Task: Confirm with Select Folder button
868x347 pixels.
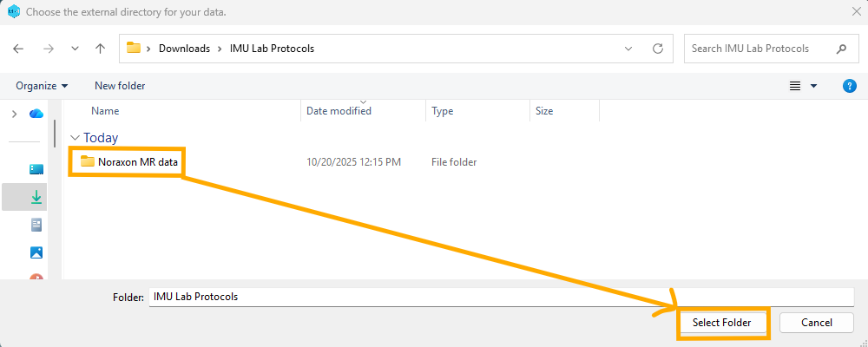Action: point(722,323)
